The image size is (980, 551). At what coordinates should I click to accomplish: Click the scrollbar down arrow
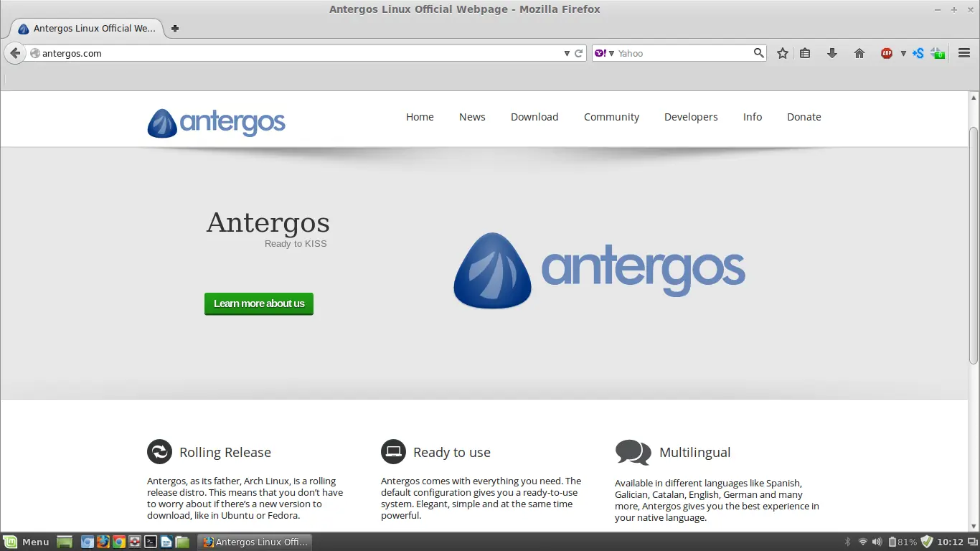974,526
